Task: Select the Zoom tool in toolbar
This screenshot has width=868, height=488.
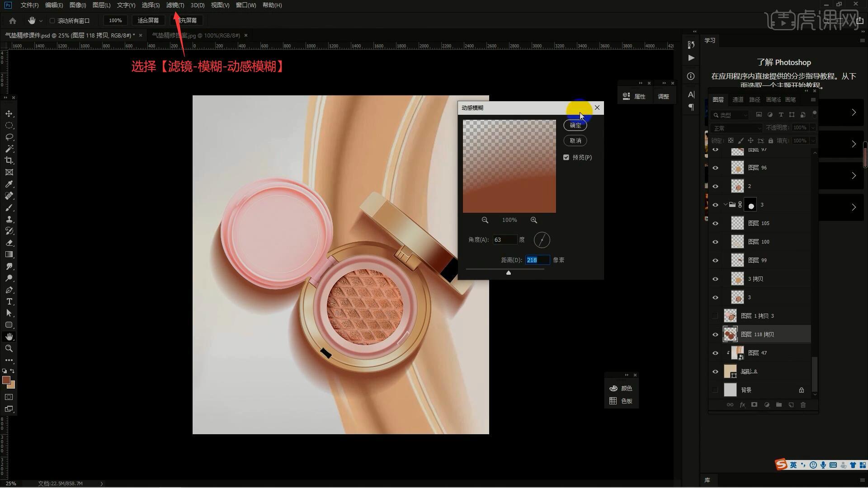Action: tap(9, 348)
